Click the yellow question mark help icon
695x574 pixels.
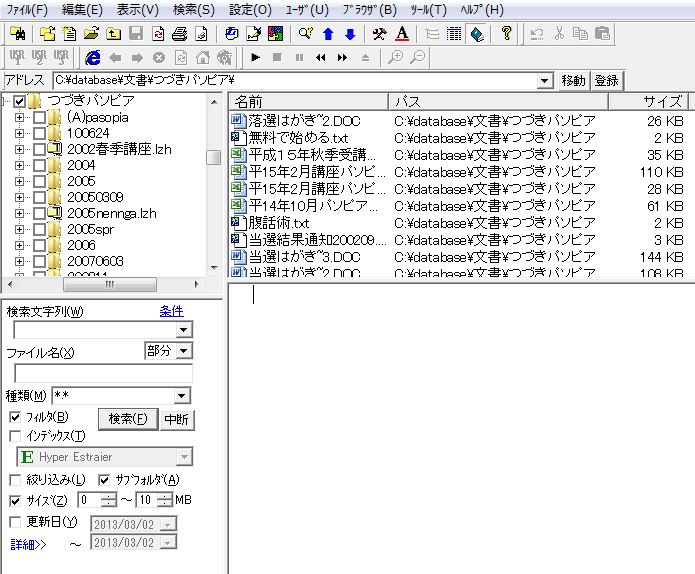pos(507,34)
